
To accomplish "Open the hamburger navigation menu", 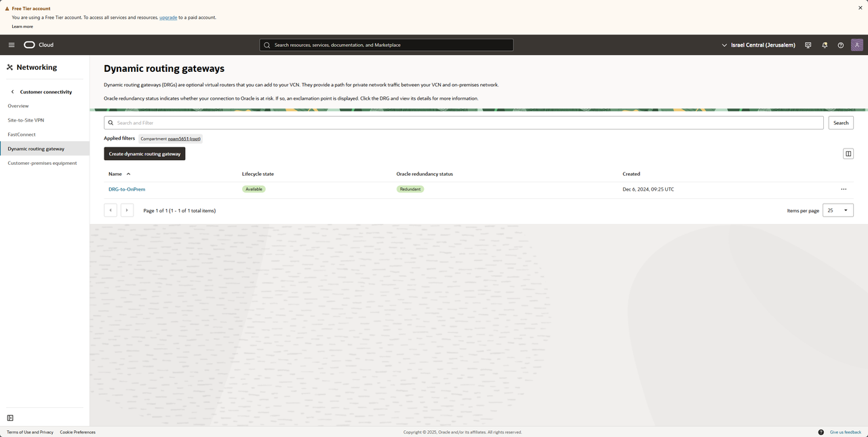I will [12, 45].
